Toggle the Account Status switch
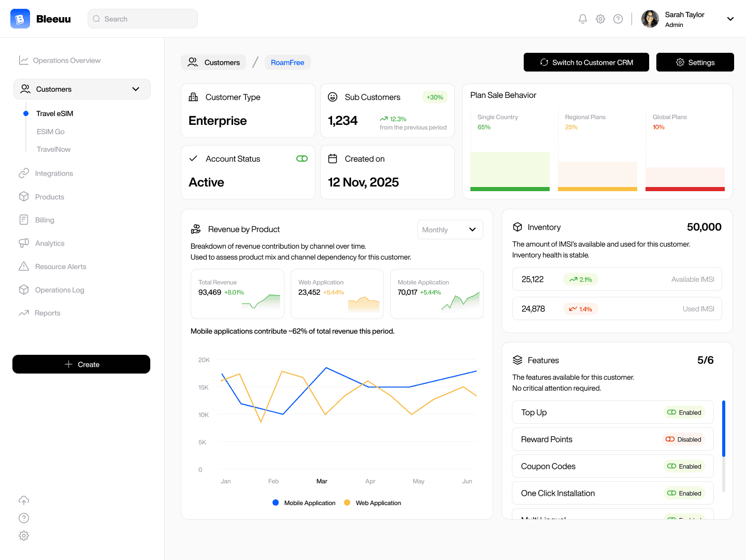The height and width of the screenshot is (560, 746). pos(302,159)
